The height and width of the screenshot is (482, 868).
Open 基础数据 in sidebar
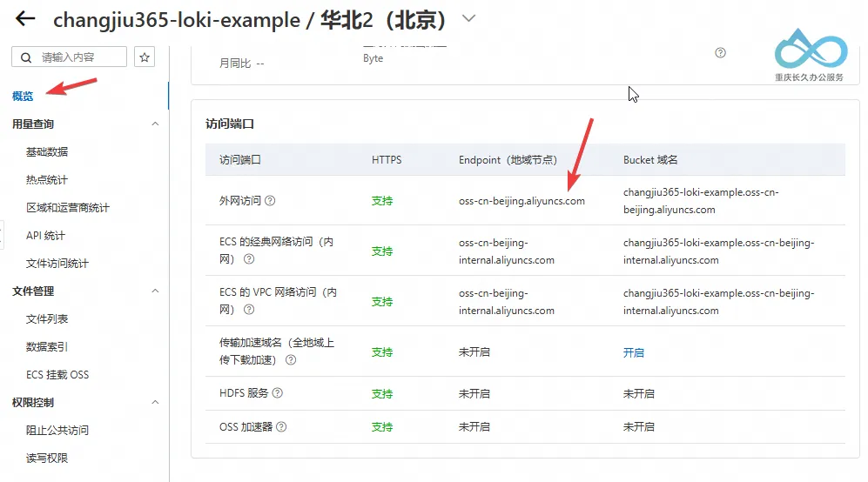[x=47, y=151]
